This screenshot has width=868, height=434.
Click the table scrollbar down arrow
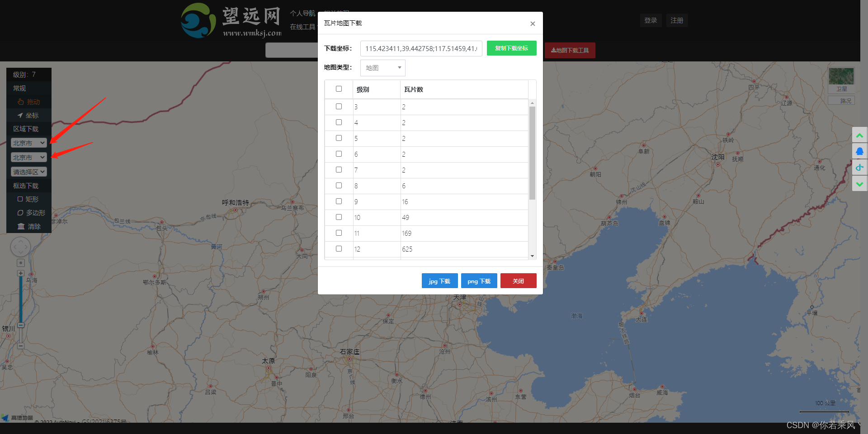[x=532, y=256]
